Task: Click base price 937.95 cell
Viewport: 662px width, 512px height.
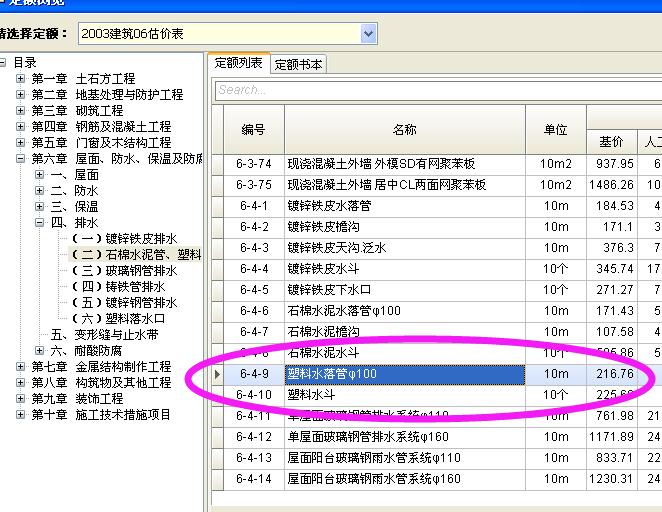Action: pyautogui.click(x=611, y=164)
